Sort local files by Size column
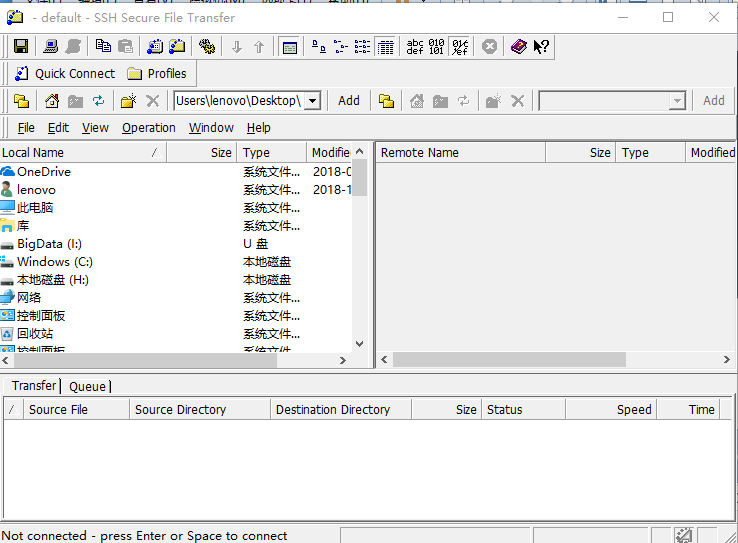The image size is (738, 543). (201, 152)
